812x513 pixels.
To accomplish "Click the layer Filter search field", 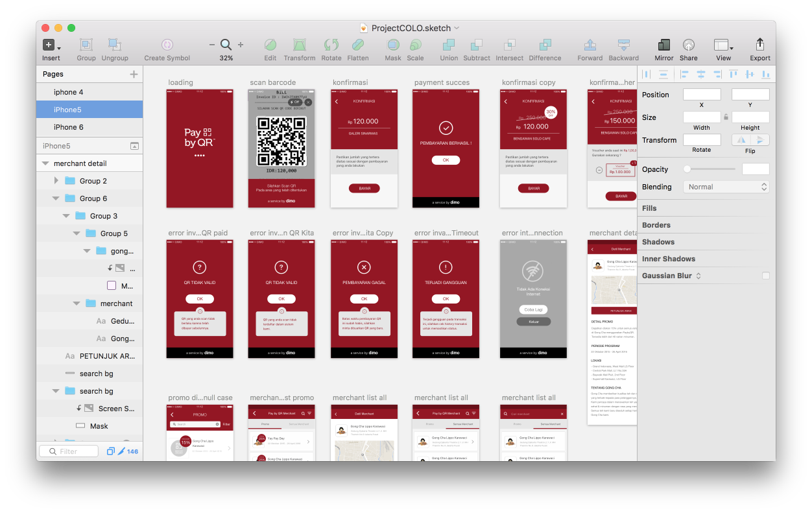I will (69, 451).
